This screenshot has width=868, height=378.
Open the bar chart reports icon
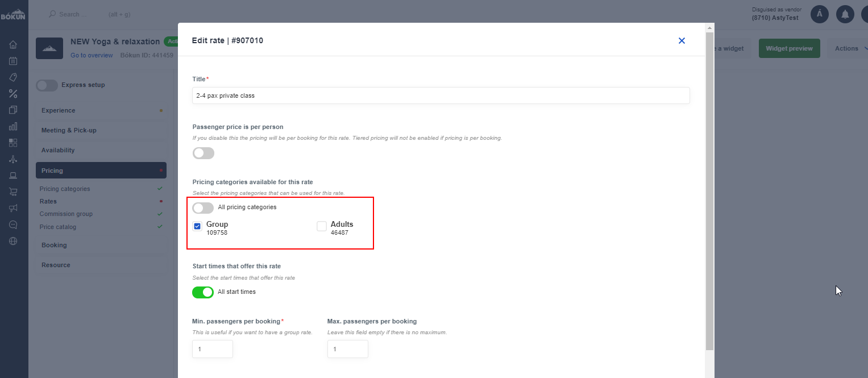click(x=13, y=126)
